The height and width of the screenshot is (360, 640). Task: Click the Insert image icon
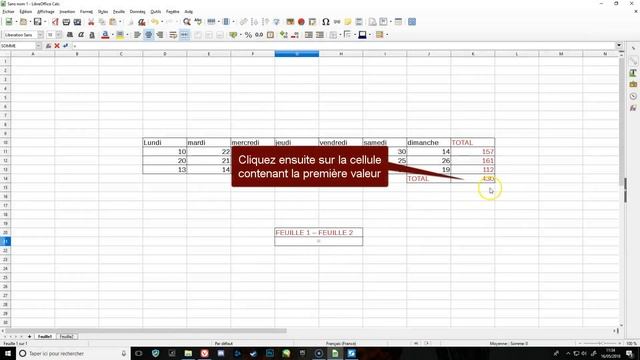(290, 22)
